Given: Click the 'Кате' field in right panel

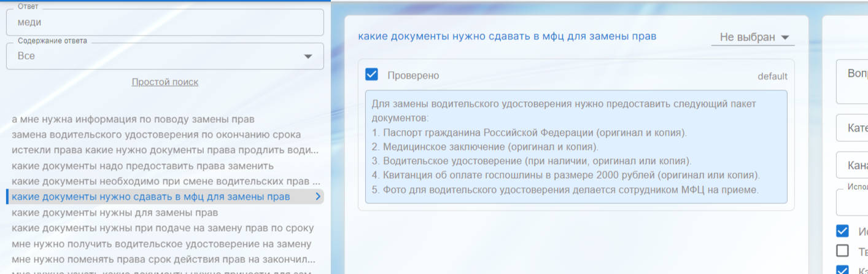Looking at the screenshot, I should (853, 128).
